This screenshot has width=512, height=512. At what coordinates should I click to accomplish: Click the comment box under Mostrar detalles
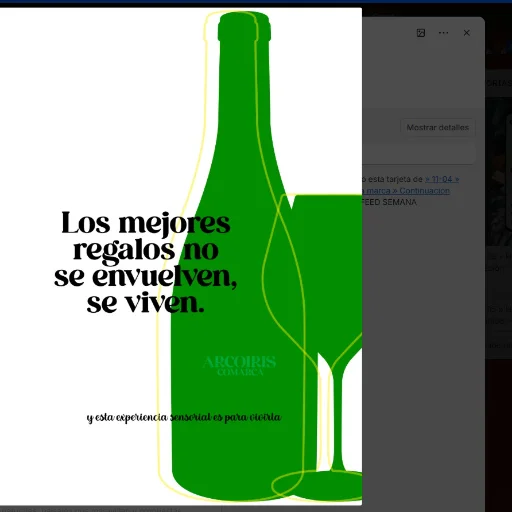418,153
